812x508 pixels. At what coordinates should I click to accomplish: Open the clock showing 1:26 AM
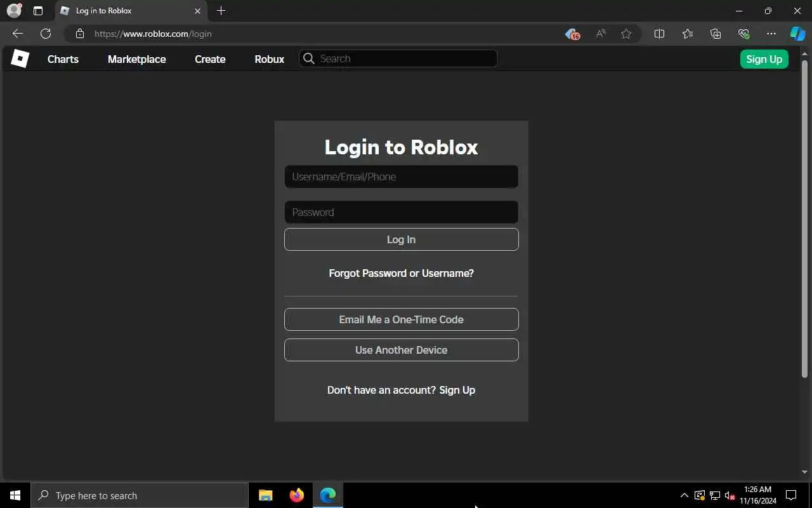click(x=758, y=495)
